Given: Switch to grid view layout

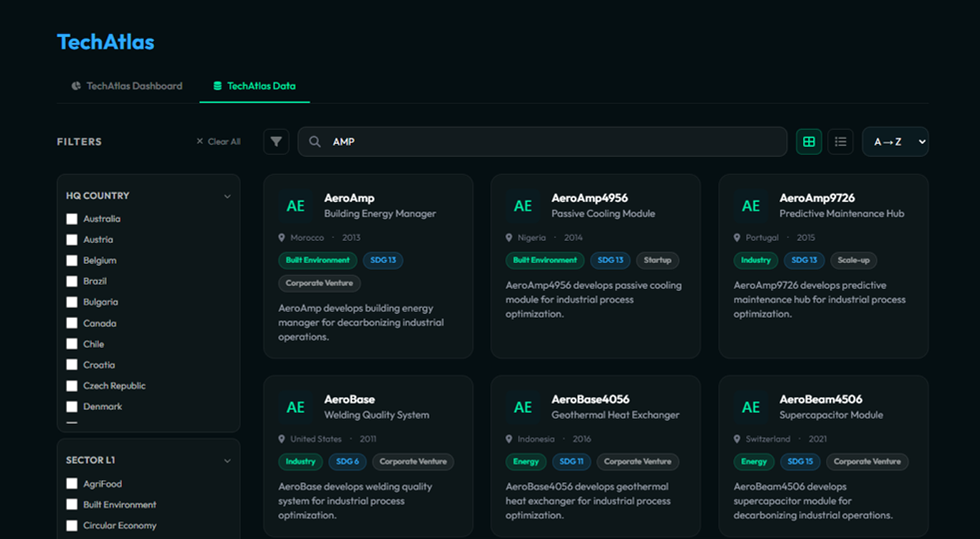Looking at the screenshot, I should tap(809, 142).
